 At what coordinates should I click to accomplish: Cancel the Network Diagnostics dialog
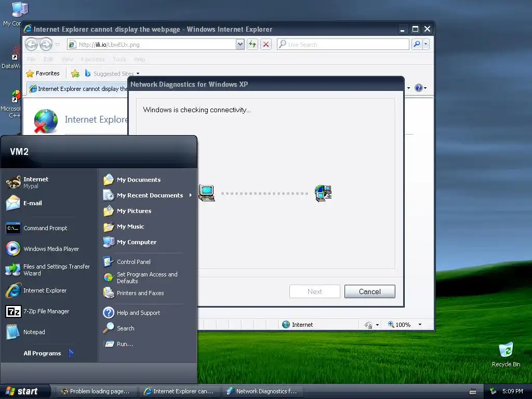click(x=369, y=291)
